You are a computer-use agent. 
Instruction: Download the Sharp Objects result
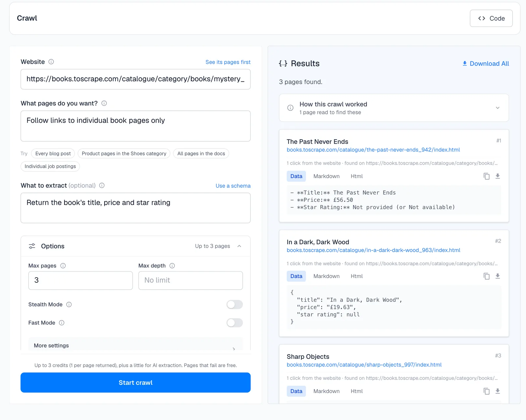[498, 391]
